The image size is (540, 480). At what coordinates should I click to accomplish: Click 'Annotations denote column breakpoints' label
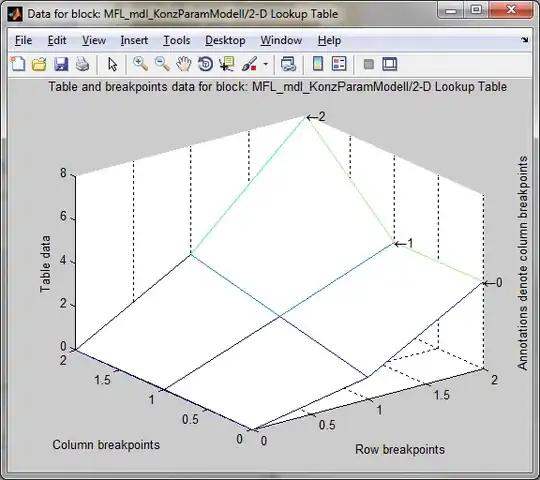[522, 263]
